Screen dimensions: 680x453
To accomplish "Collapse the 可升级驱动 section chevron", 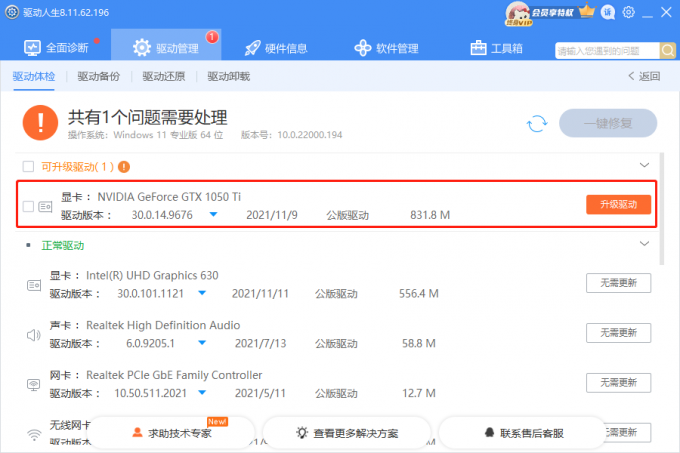I will [x=644, y=165].
